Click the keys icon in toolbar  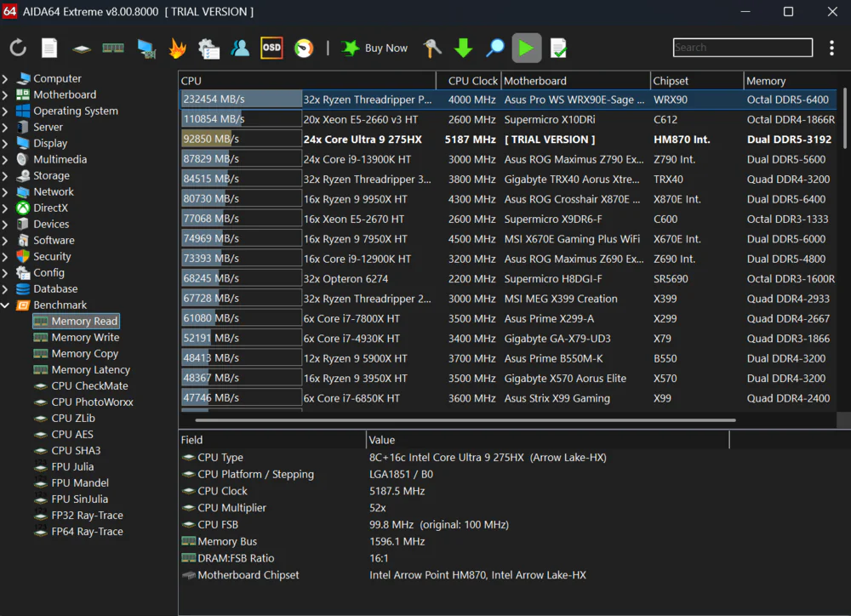pos(432,48)
